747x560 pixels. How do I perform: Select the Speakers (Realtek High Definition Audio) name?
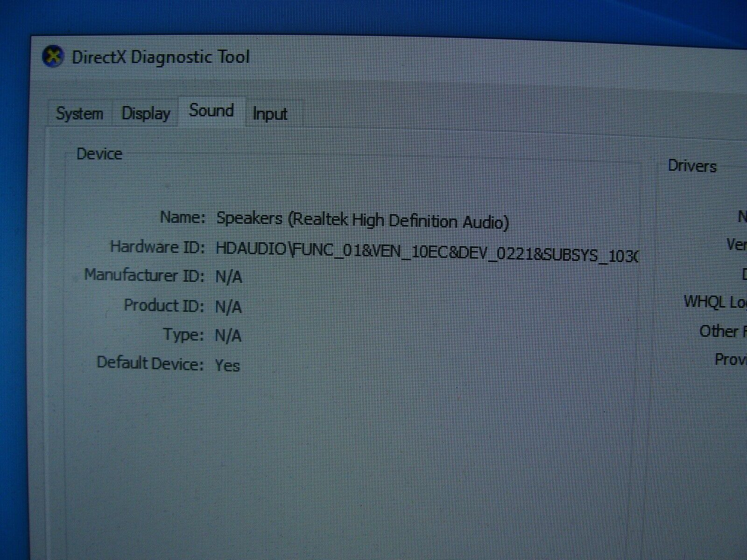click(362, 220)
